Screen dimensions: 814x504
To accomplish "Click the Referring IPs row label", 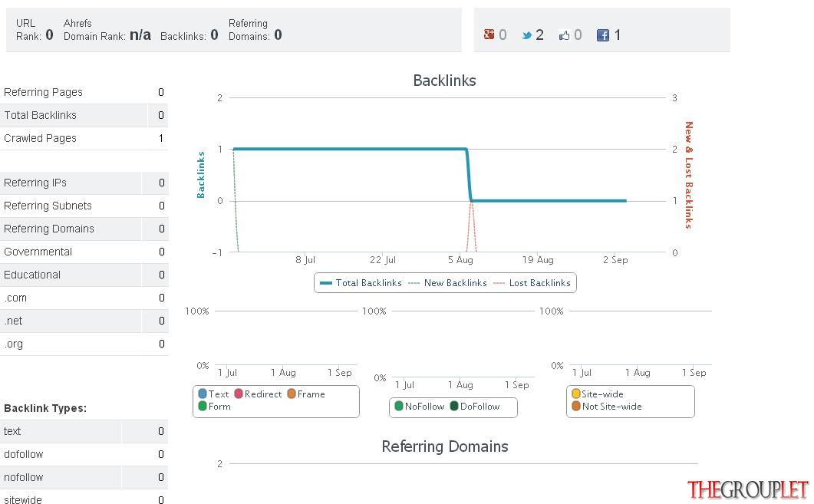I will click(x=35, y=183).
